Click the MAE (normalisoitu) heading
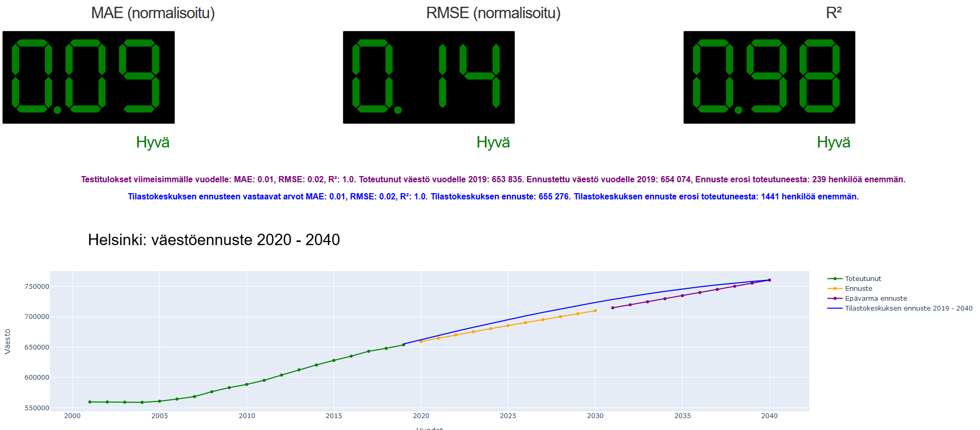 (153, 13)
